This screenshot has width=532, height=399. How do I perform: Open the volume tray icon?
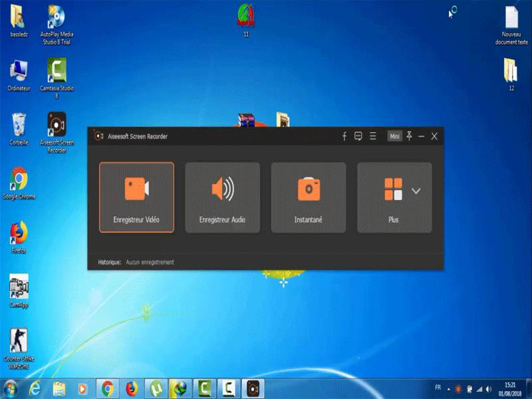(x=489, y=389)
